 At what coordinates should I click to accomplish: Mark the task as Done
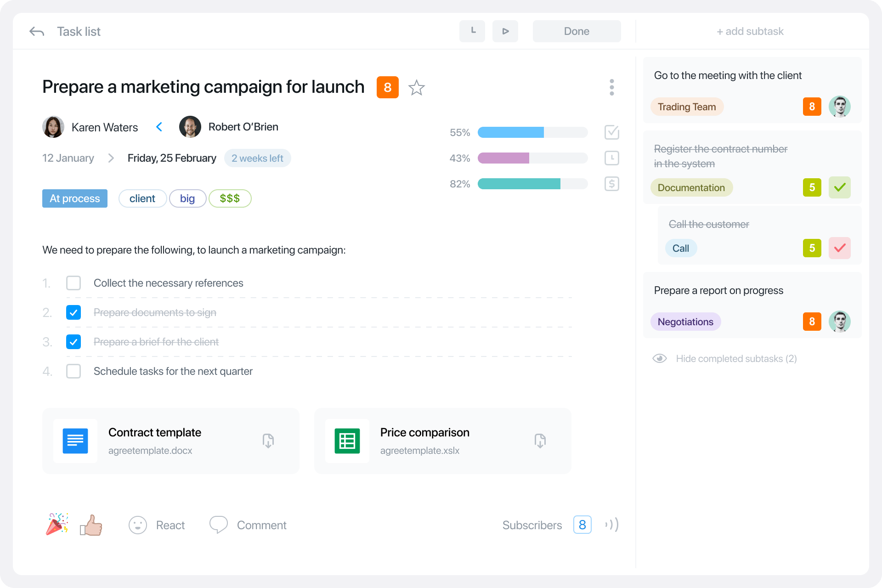pos(577,31)
